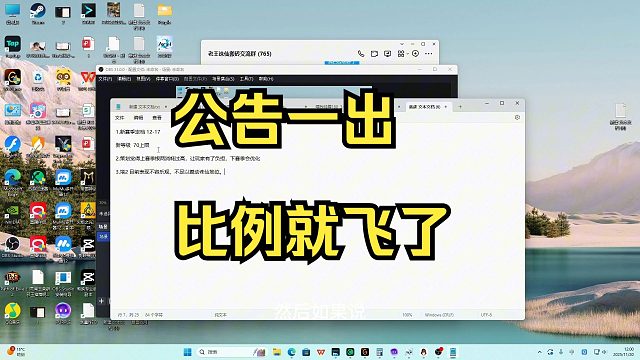
Task: Open OBS 工具(T) menu
Action: pos(246,79)
